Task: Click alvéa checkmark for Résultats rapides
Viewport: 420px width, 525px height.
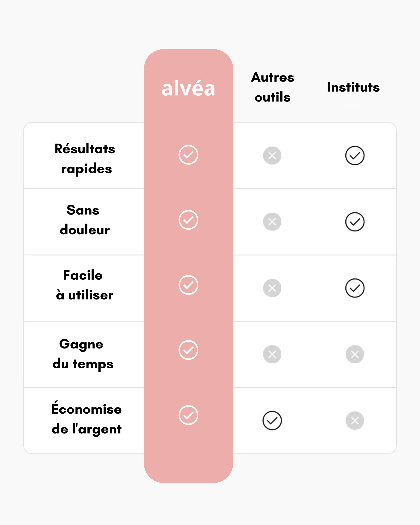Action: [188, 155]
